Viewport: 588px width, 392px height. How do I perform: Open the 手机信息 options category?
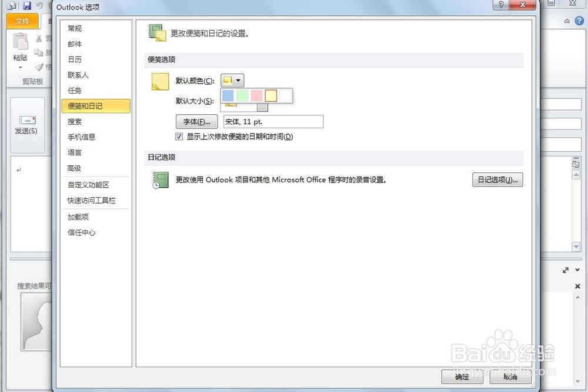(x=81, y=137)
